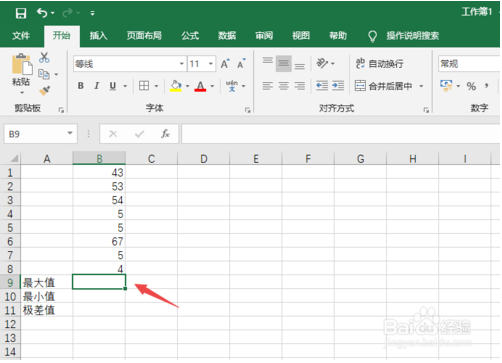Undo the last action

click(x=42, y=13)
